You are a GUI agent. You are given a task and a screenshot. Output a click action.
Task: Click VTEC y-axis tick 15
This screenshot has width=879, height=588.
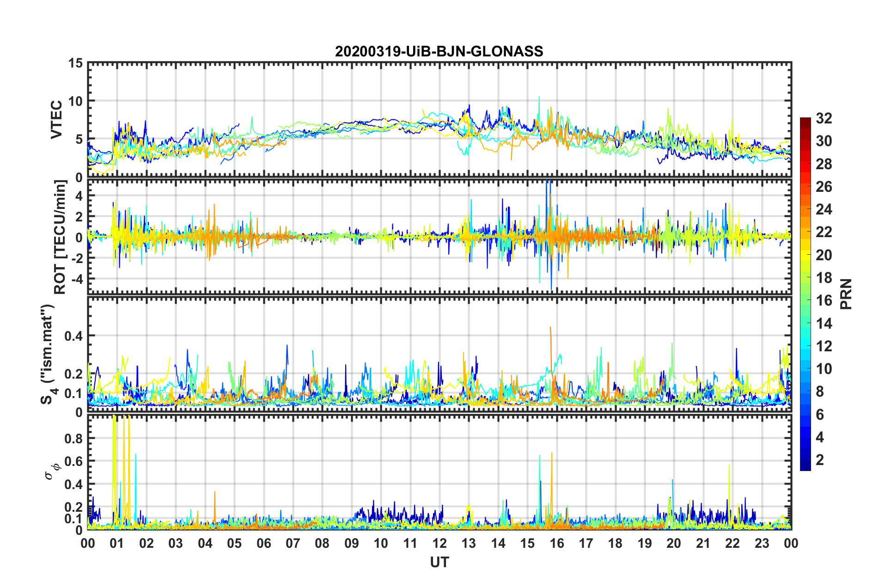coord(75,63)
